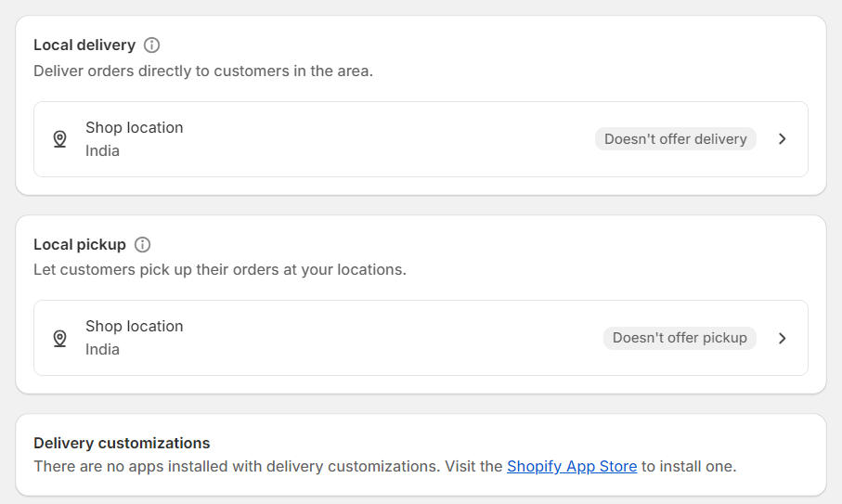Click "to install one." text after the App Store link
The height and width of the screenshot is (504, 842).
(x=689, y=466)
